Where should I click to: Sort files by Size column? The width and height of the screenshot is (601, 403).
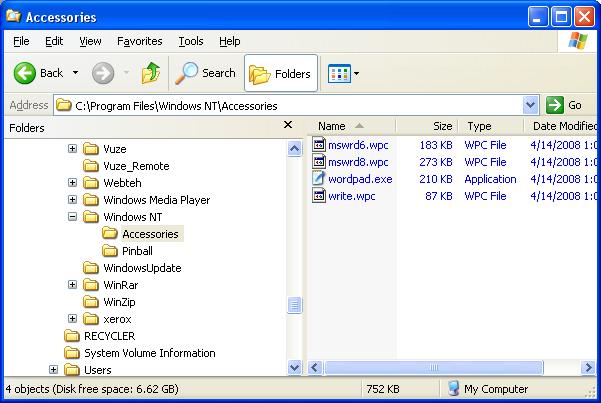coord(427,126)
